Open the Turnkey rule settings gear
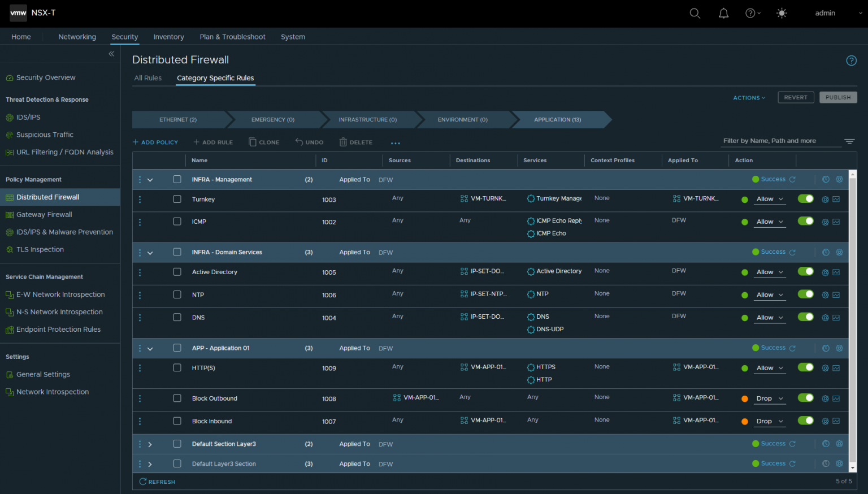This screenshot has height=494, width=868. 825,199
